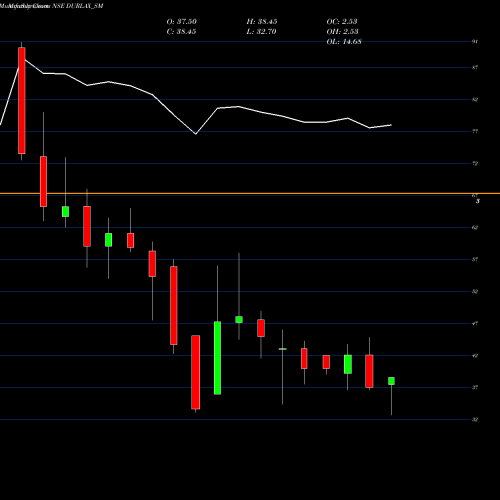The height and width of the screenshot is (500, 500).
Task: Click the 'O: 37.50' open value
Action: pyautogui.click(x=182, y=21)
